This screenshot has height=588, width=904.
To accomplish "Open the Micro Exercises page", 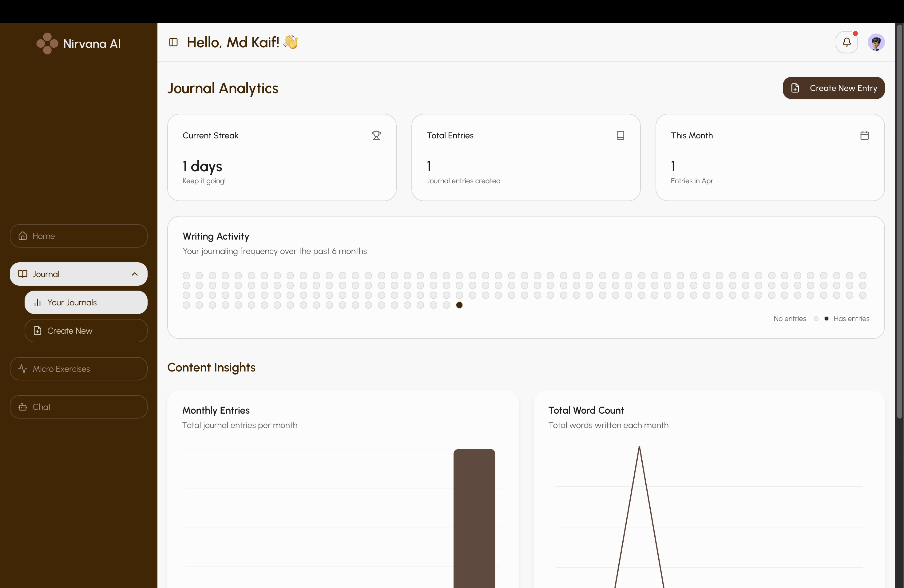I will click(78, 369).
